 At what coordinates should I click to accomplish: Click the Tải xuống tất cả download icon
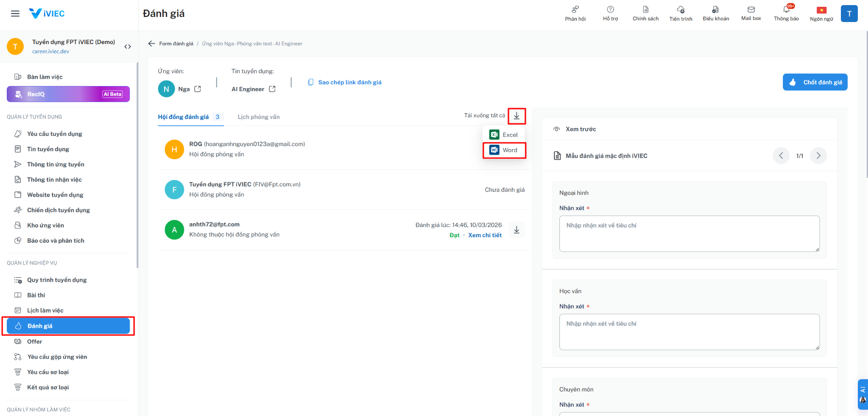[517, 116]
